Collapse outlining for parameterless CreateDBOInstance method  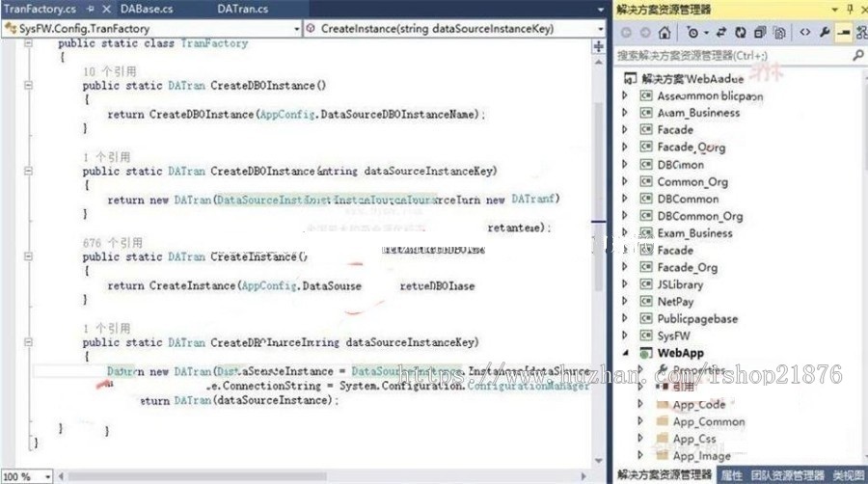click(x=28, y=85)
